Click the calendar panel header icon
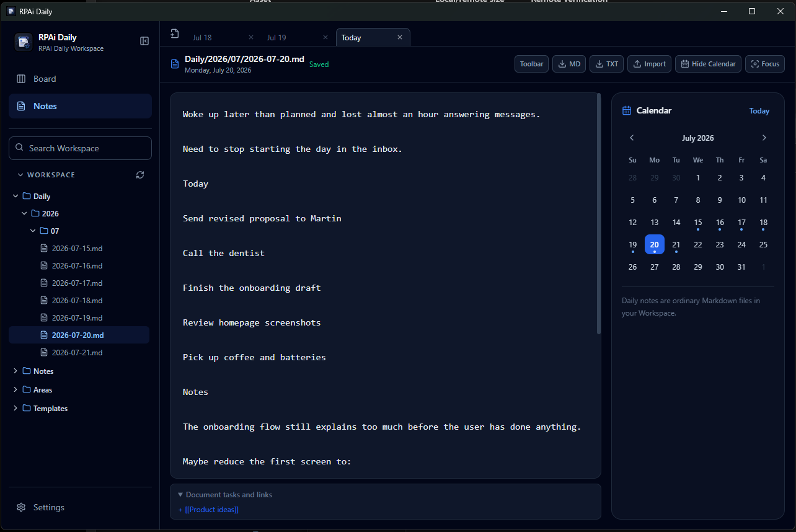The width and height of the screenshot is (796, 532). point(626,110)
